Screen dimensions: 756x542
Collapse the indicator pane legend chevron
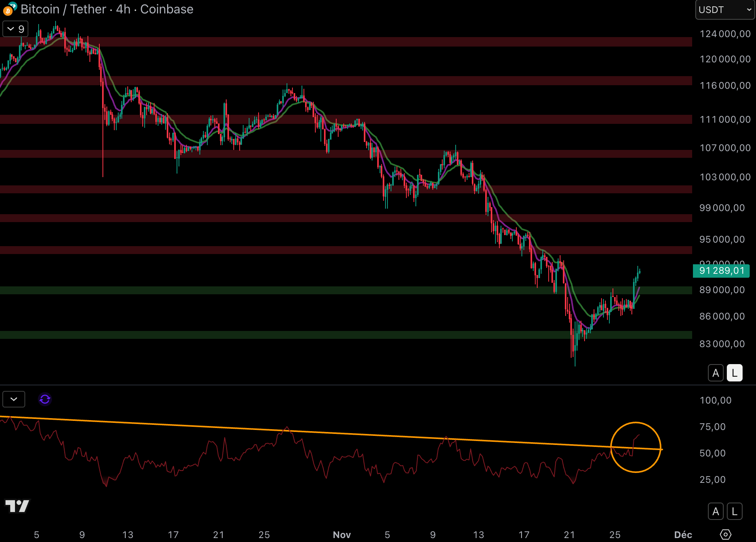[14, 399]
